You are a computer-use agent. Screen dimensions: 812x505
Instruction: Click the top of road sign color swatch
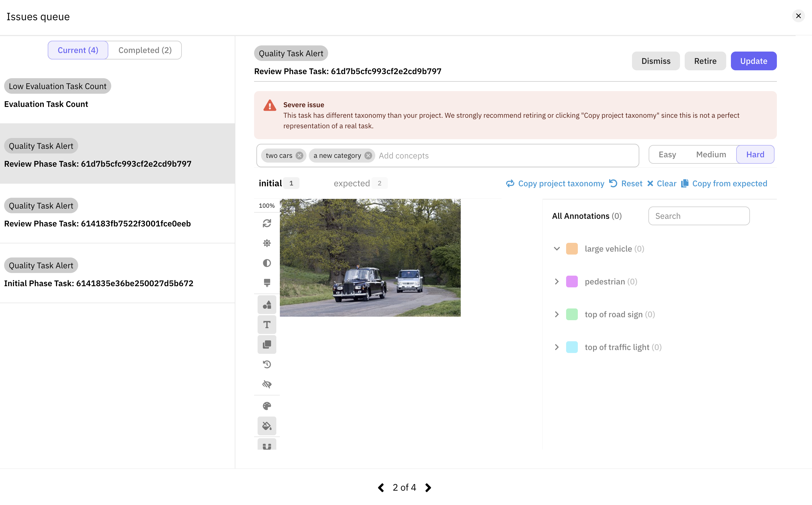572,314
